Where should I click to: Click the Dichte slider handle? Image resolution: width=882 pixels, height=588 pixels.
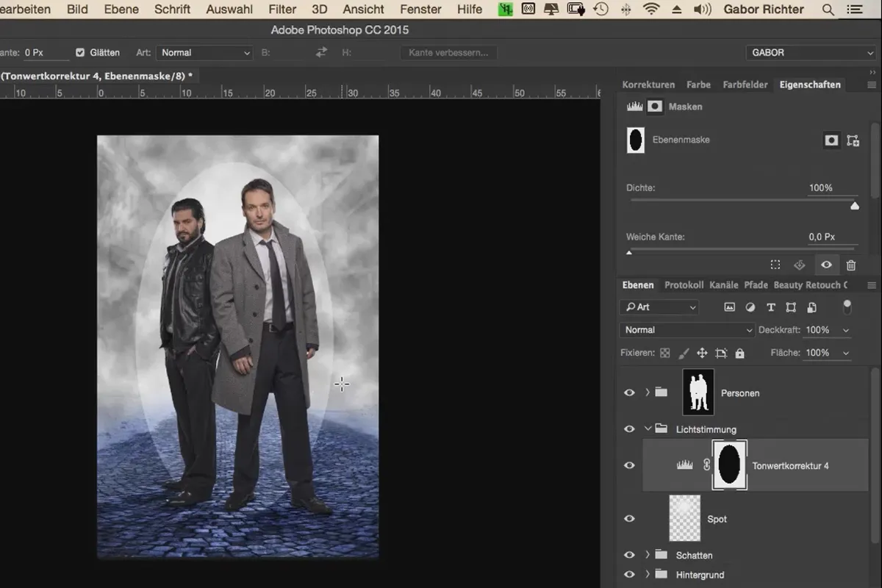pyautogui.click(x=854, y=207)
